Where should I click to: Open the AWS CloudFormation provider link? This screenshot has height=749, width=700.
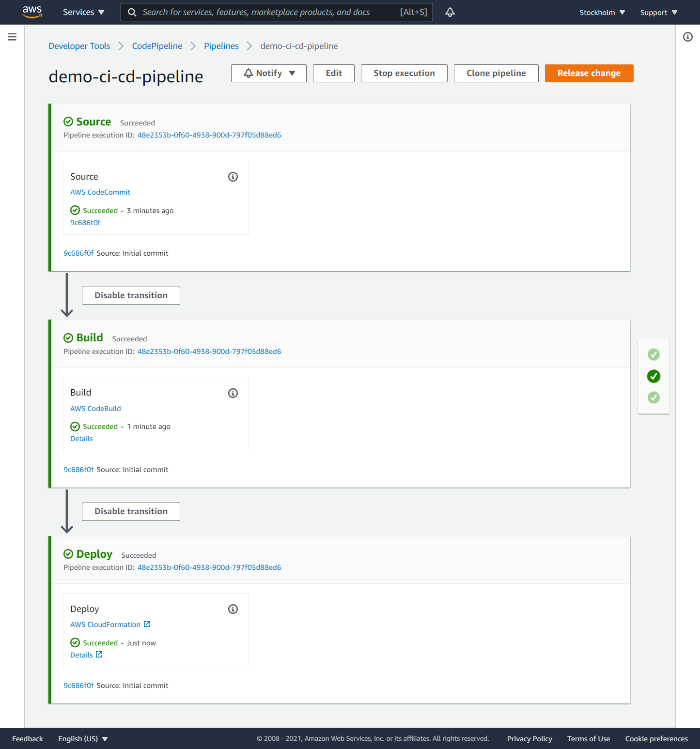tap(105, 625)
